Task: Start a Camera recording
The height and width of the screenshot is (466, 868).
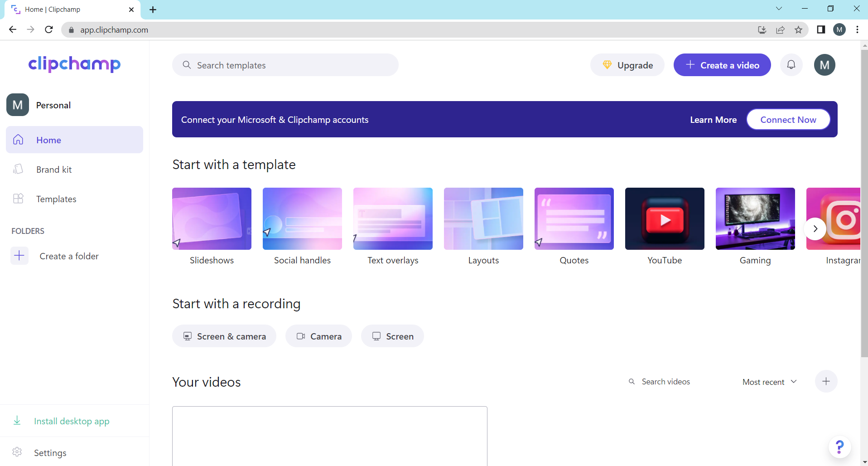Action: [x=318, y=336]
